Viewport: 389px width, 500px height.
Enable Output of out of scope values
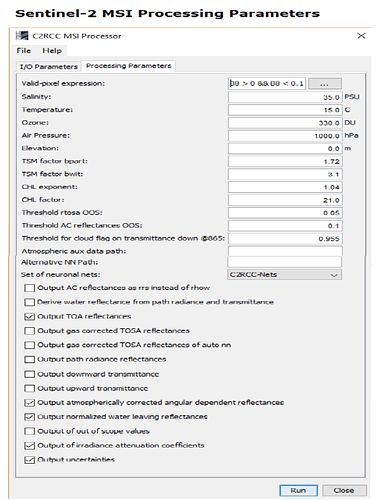(29, 431)
